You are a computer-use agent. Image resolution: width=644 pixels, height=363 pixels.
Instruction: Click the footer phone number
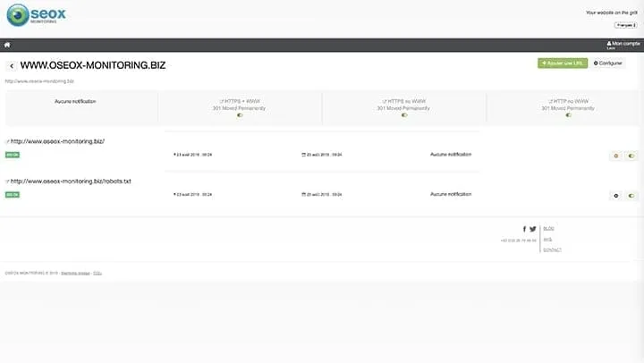(518, 241)
